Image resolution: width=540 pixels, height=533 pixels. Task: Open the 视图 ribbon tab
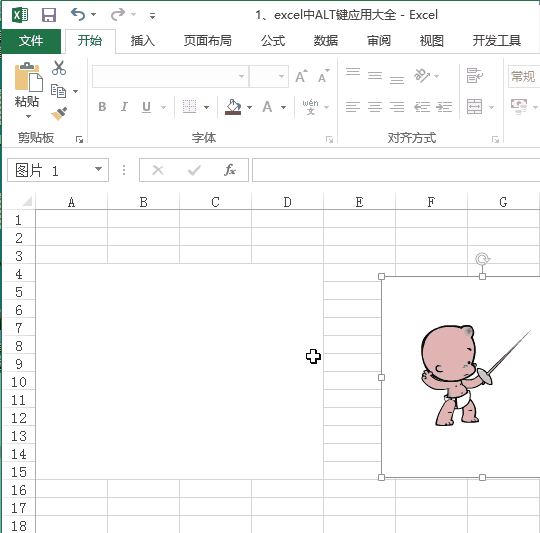click(431, 41)
